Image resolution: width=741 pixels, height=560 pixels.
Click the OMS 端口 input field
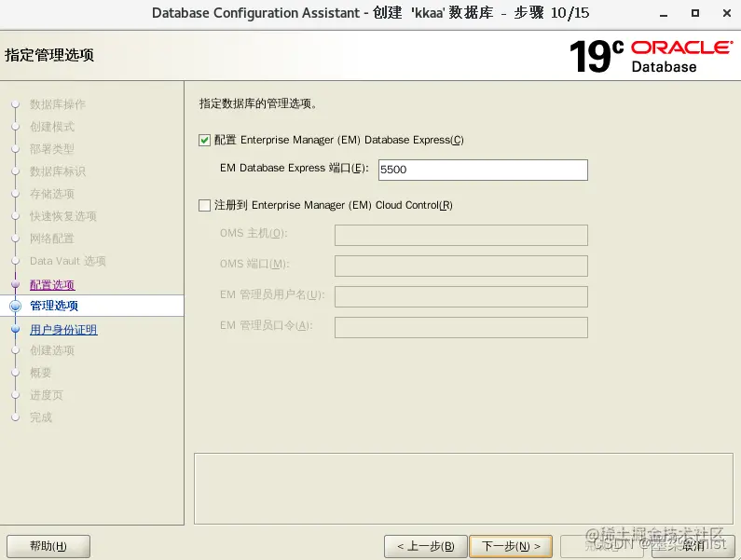461,266
